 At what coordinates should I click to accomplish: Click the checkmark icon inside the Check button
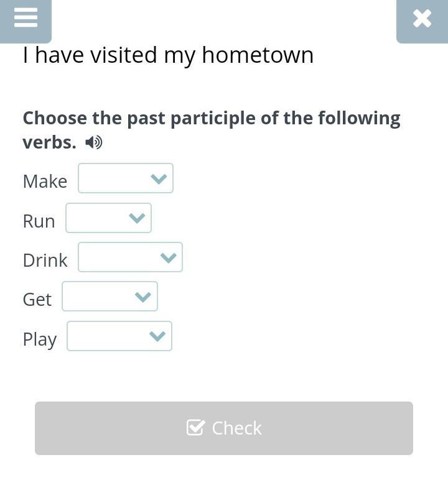point(195,428)
